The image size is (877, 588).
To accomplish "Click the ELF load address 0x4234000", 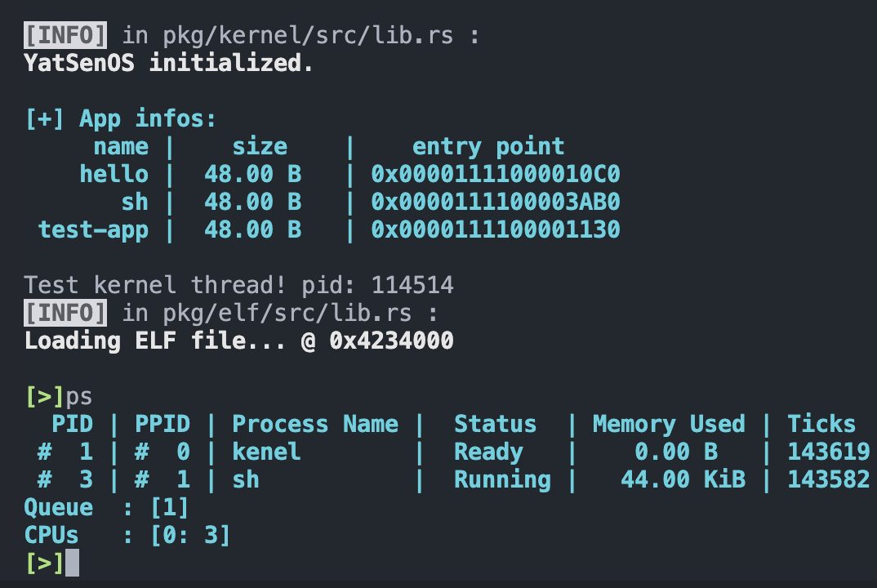I will pyautogui.click(x=391, y=340).
